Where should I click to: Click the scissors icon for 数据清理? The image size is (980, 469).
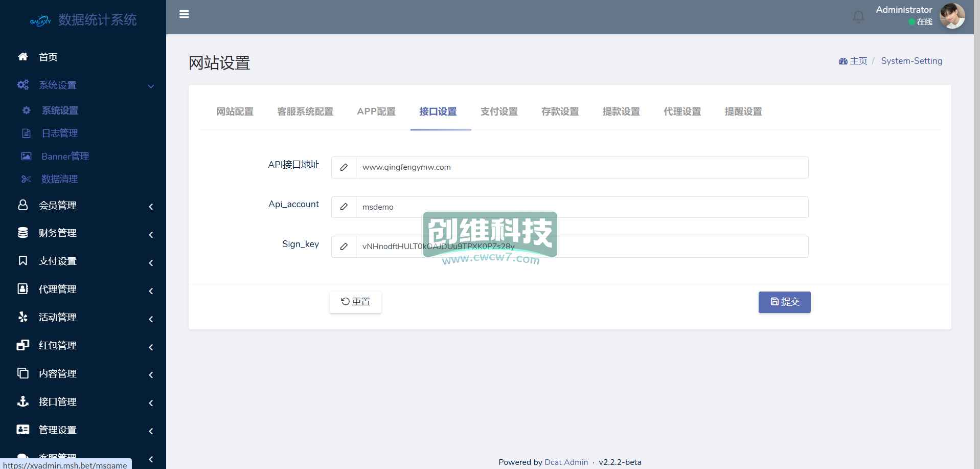coord(26,179)
